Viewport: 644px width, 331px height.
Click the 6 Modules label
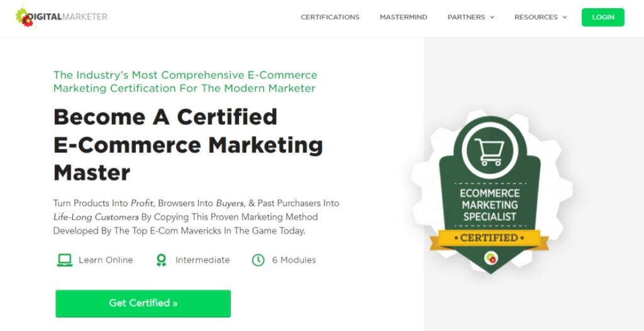point(294,260)
